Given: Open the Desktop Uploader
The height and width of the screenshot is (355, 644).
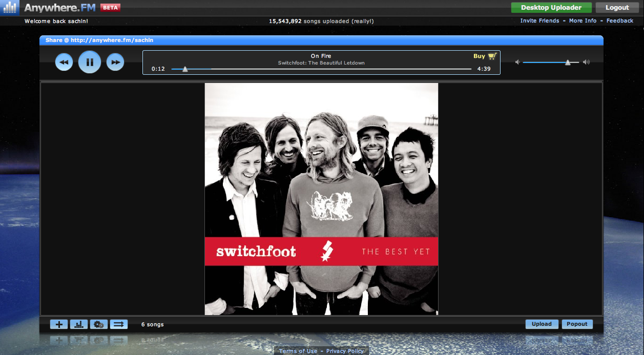Looking at the screenshot, I should point(551,8).
